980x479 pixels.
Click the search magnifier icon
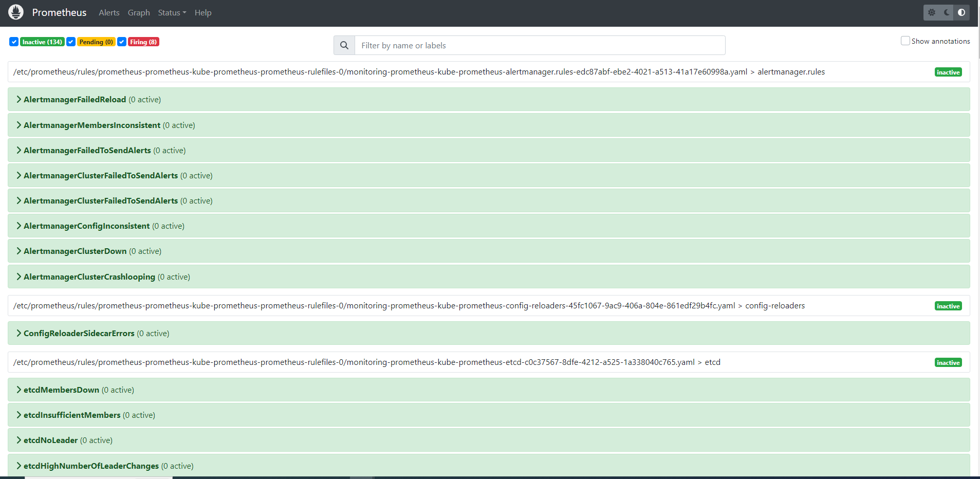(x=344, y=45)
